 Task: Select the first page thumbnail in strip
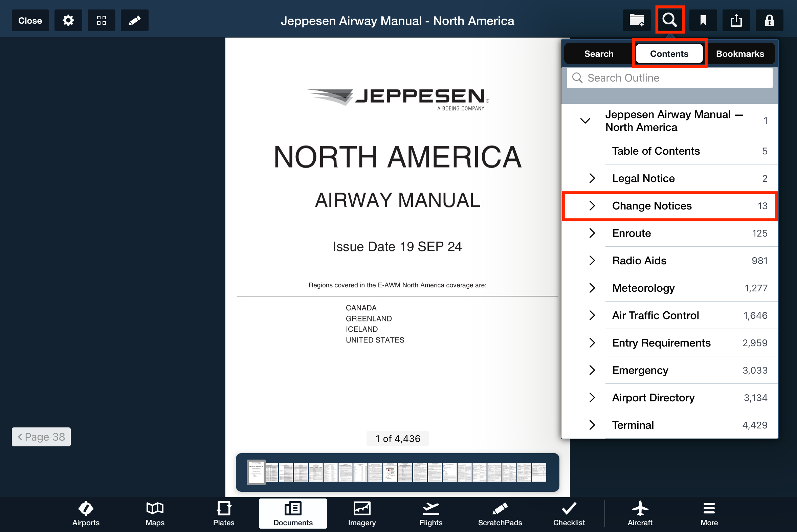pyautogui.click(x=256, y=472)
